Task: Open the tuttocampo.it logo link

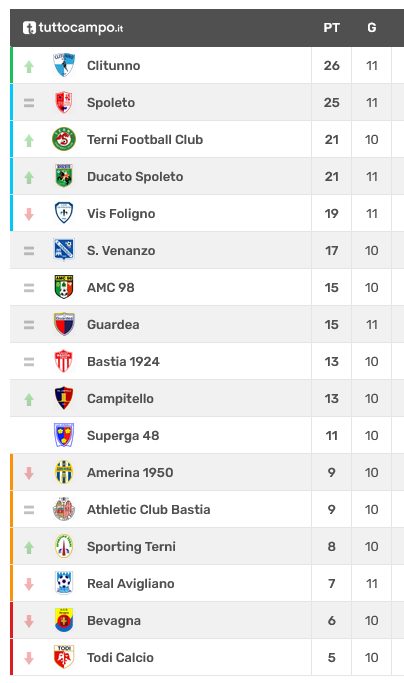Action: pos(73,28)
